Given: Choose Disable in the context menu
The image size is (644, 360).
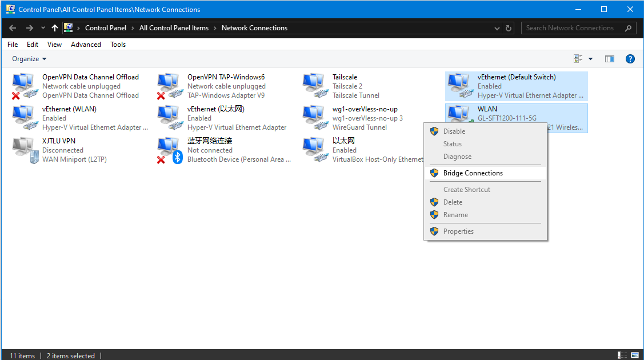Looking at the screenshot, I should coord(486,131).
